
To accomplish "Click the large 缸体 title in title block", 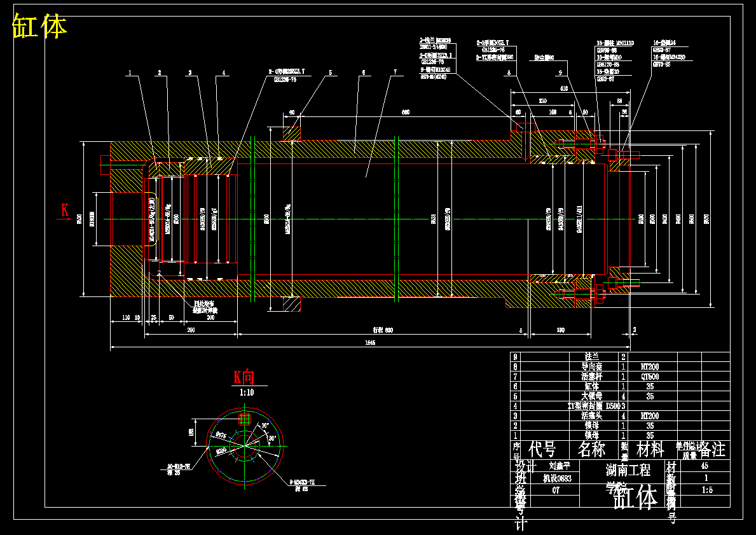I will tap(635, 497).
